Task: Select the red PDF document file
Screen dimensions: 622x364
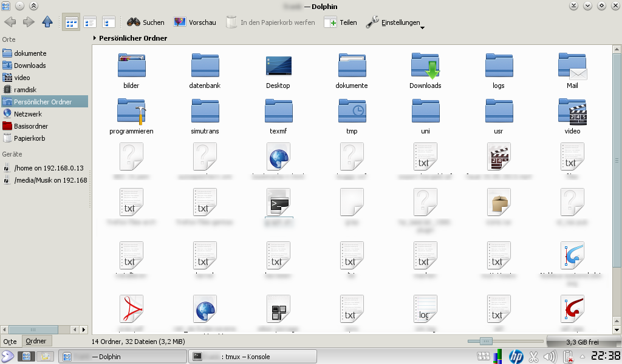Action: 131,309
